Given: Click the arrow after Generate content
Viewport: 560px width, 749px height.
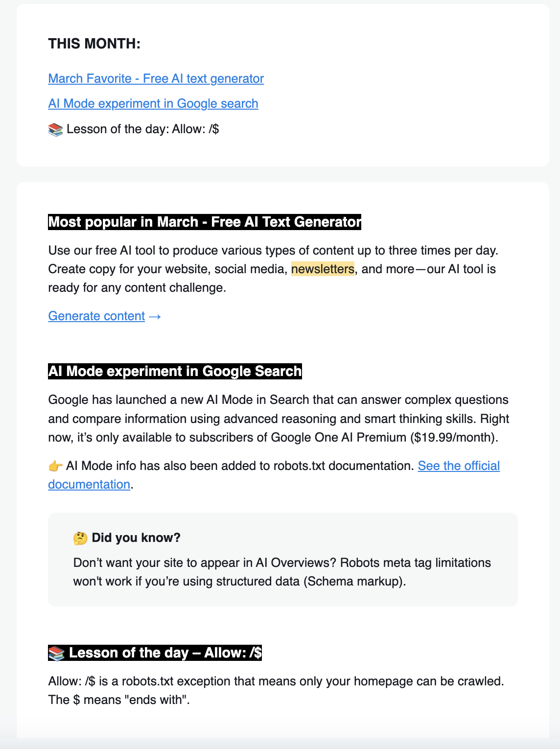Looking at the screenshot, I should (155, 317).
